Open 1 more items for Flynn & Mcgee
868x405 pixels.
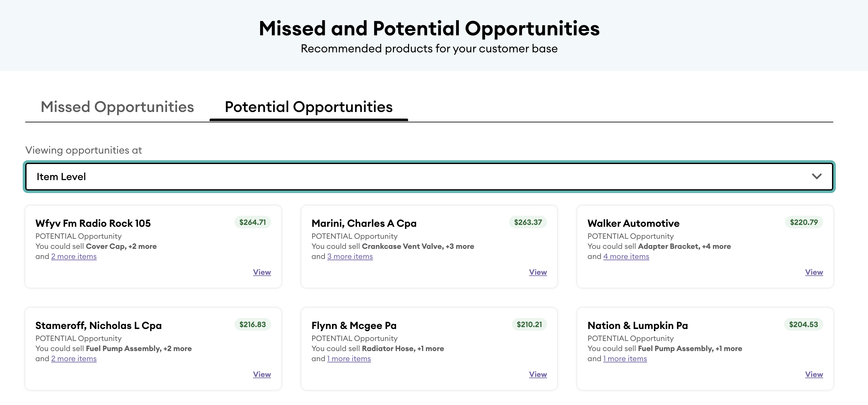click(x=349, y=359)
